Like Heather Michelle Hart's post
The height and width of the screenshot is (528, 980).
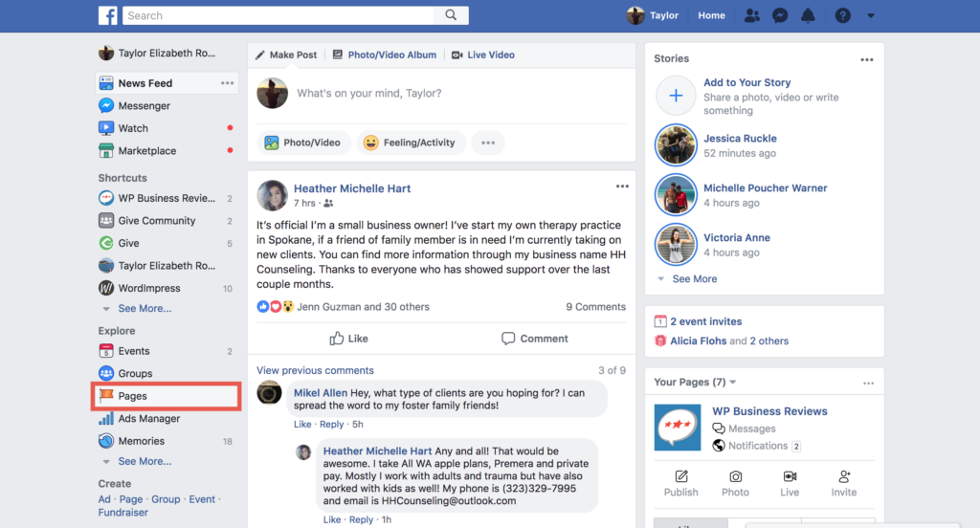pyautogui.click(x=348, y=339)
